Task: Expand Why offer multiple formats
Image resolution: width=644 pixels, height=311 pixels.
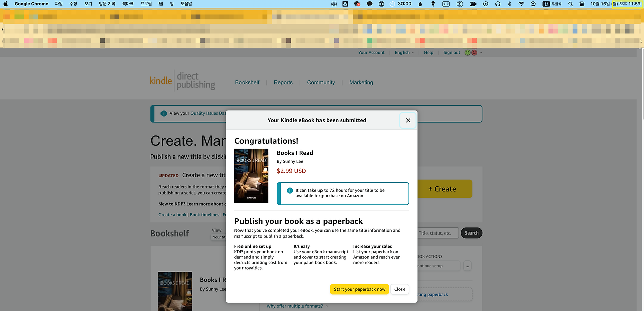Action: (297, 306)
